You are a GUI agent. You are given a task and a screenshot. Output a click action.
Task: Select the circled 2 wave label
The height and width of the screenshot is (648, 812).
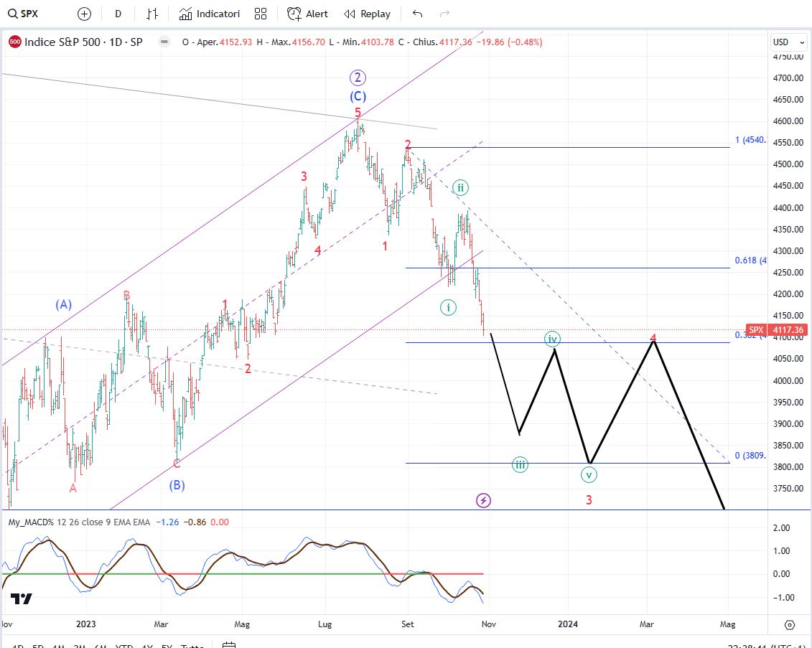coord(358,78)
